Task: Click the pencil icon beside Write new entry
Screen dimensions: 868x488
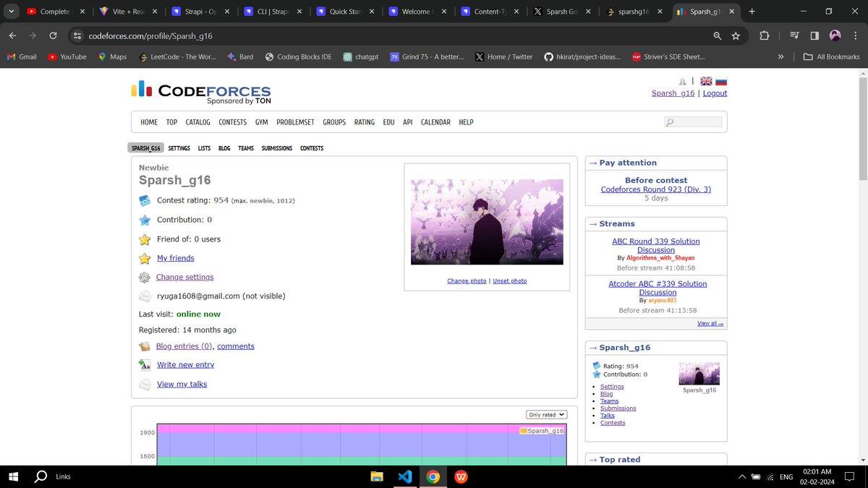Action: coord(144,364)
